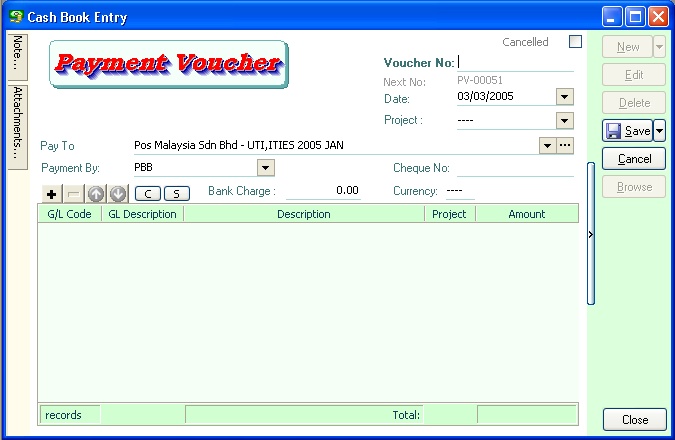The width and height of the screenshot is (675, 440).
Task: Click the Pay To ellipsis browse button
Action: point(565,146)
